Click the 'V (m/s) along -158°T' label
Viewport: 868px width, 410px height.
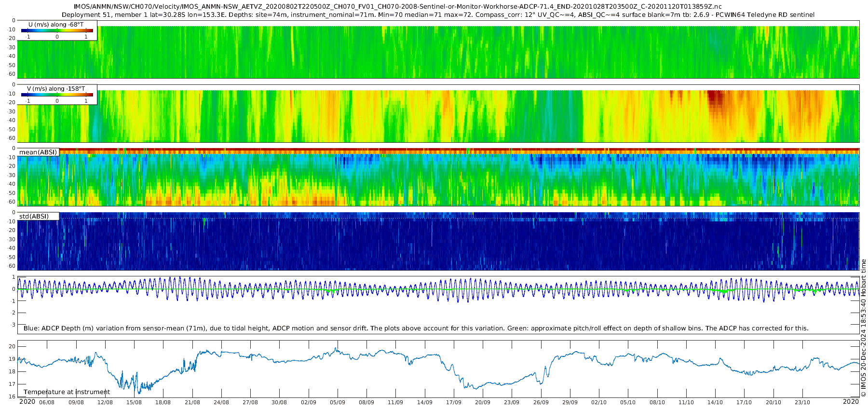[56, 89]
